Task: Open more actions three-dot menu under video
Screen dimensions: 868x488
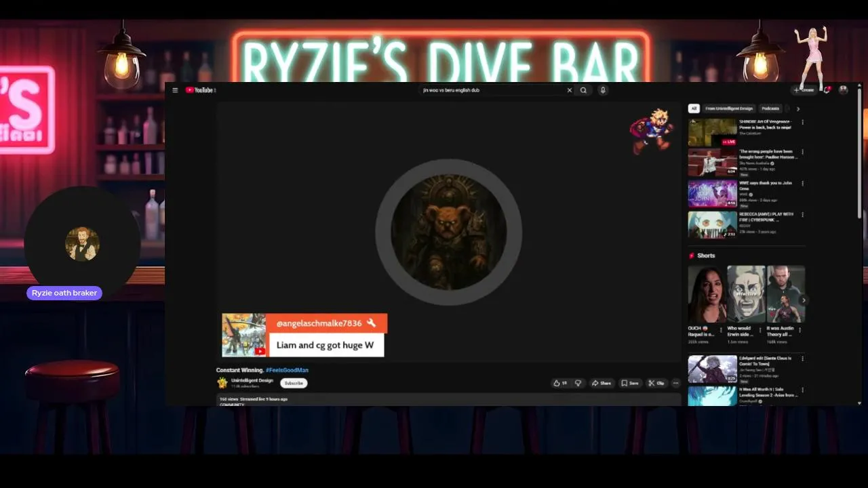Action: (x=675, y=383)
